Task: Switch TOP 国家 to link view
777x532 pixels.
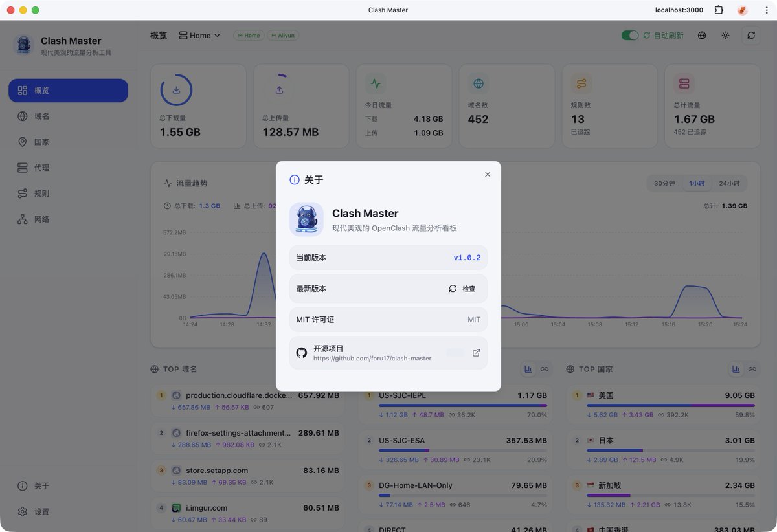Action: [x=752, y=369]
